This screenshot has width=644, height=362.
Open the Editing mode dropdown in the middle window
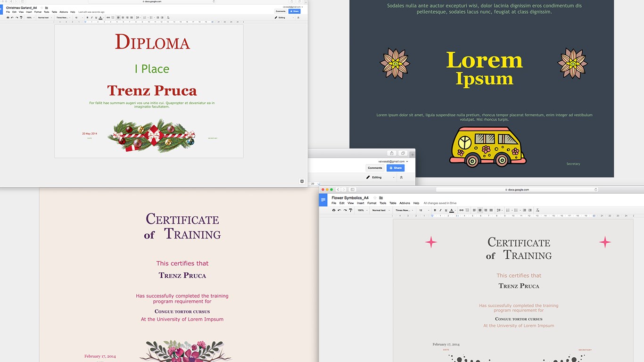tap(381, 177)
